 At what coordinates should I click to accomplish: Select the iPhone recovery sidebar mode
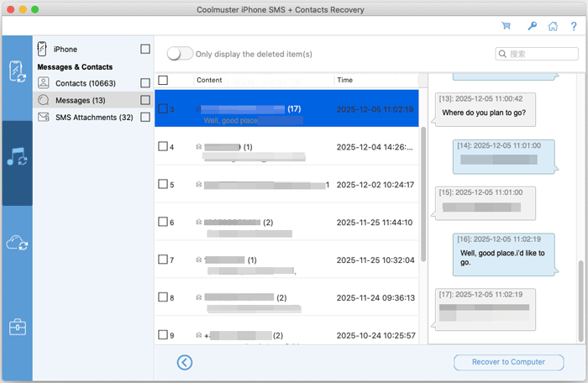18,71
